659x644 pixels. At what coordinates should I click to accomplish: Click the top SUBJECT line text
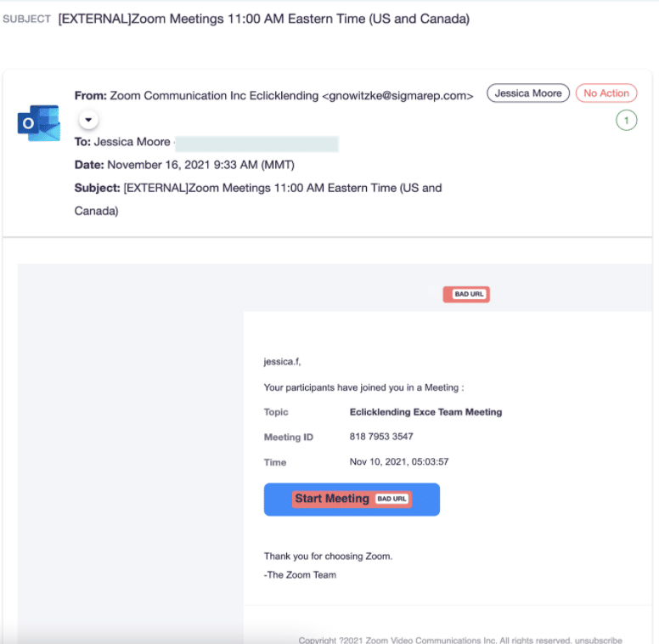(x=264, y=19)
